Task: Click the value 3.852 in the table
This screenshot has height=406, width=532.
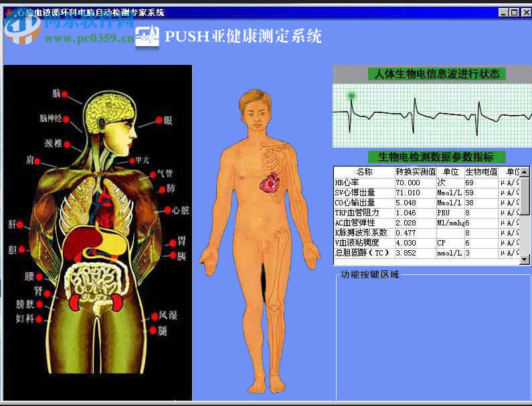Action: (406, 253)
